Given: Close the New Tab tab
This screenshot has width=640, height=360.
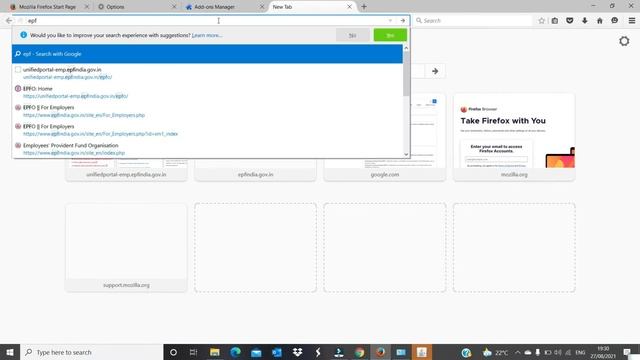Looking at the screenshot, I should click(349, 7).
